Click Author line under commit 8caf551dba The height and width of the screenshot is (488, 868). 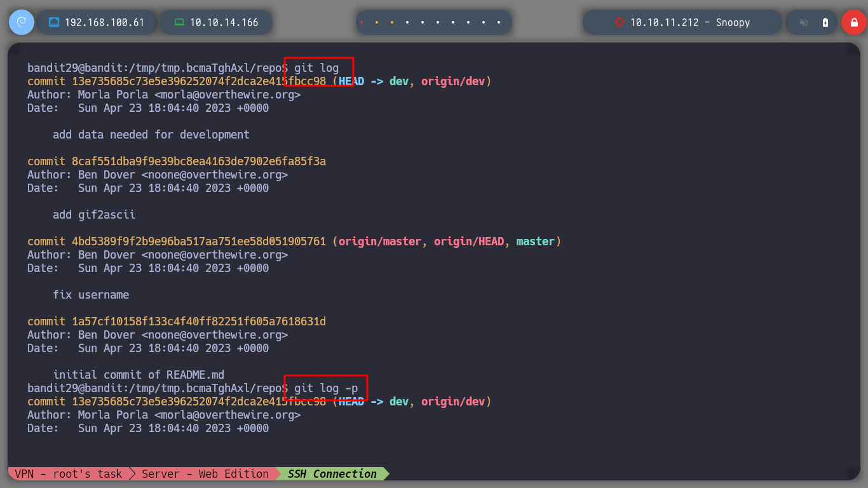coord(158,175)
